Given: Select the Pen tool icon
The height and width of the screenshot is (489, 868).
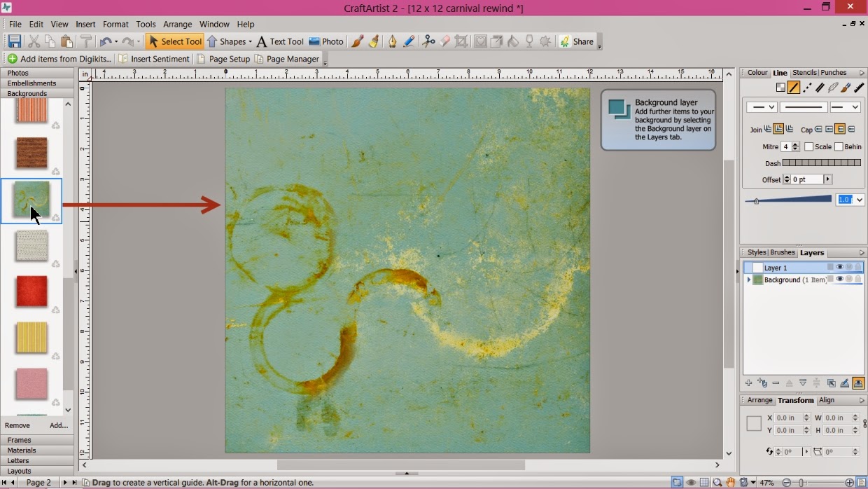Looking at the screenshot, I should pyautogui.click(x=392, y=41).
